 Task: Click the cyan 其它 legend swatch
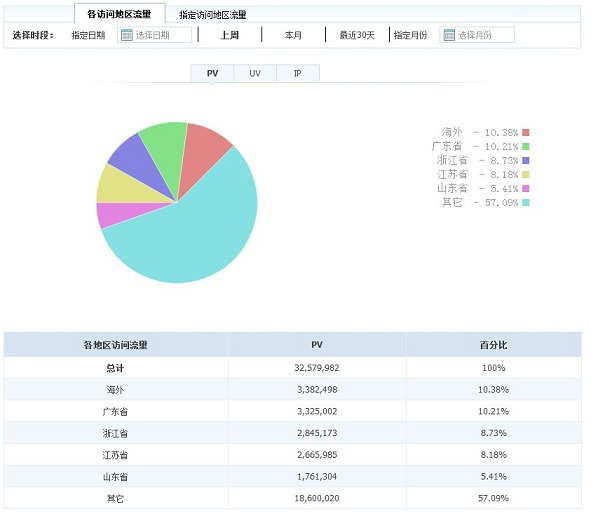click(526, 203)
